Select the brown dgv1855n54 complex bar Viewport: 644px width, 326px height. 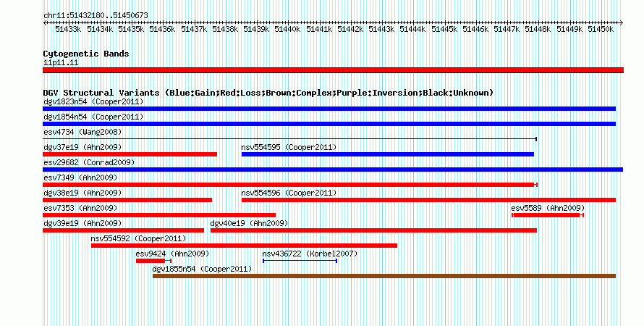tap(384, 276)
